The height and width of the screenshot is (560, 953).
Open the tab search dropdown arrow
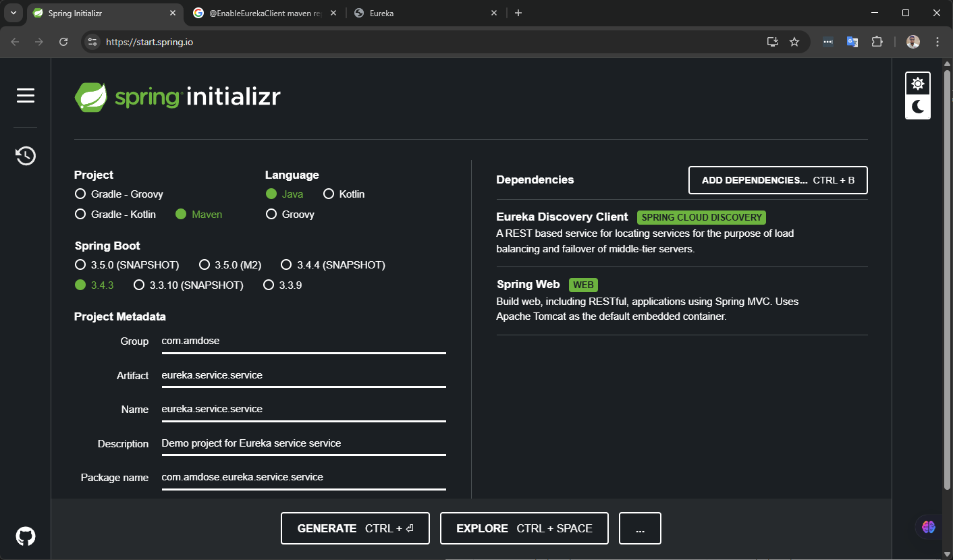pos(13,13)
